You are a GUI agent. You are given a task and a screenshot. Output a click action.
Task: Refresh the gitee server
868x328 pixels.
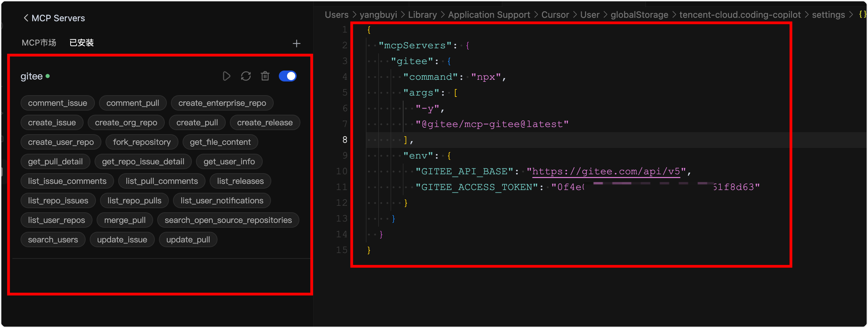coord(246,76)
